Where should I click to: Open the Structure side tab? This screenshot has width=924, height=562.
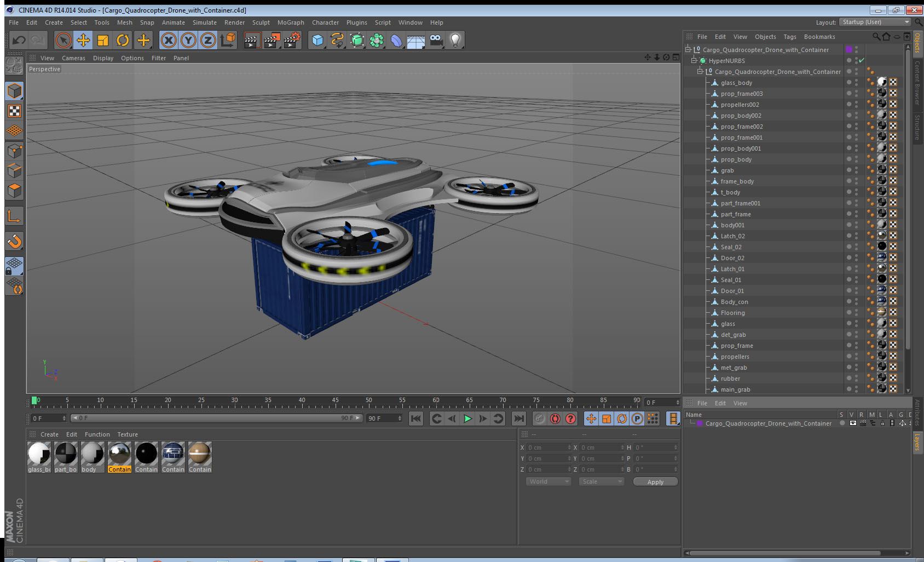click(917, 127)
